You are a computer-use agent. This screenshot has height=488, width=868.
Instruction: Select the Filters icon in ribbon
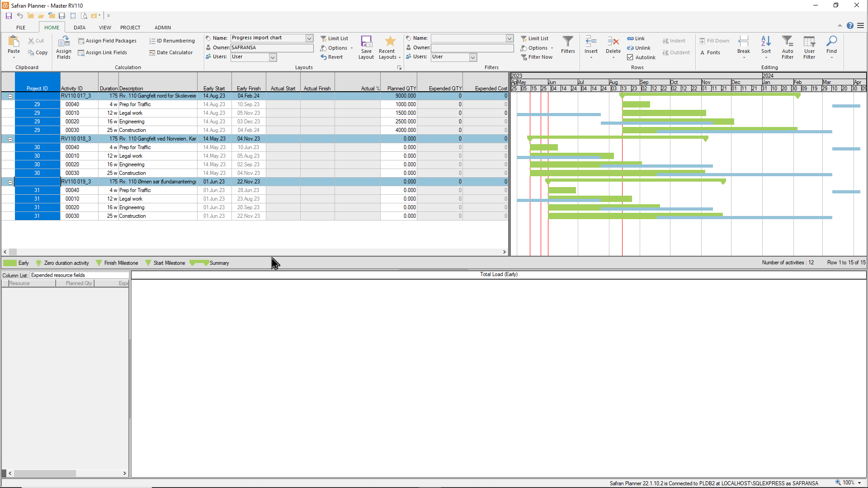(567, 47)
